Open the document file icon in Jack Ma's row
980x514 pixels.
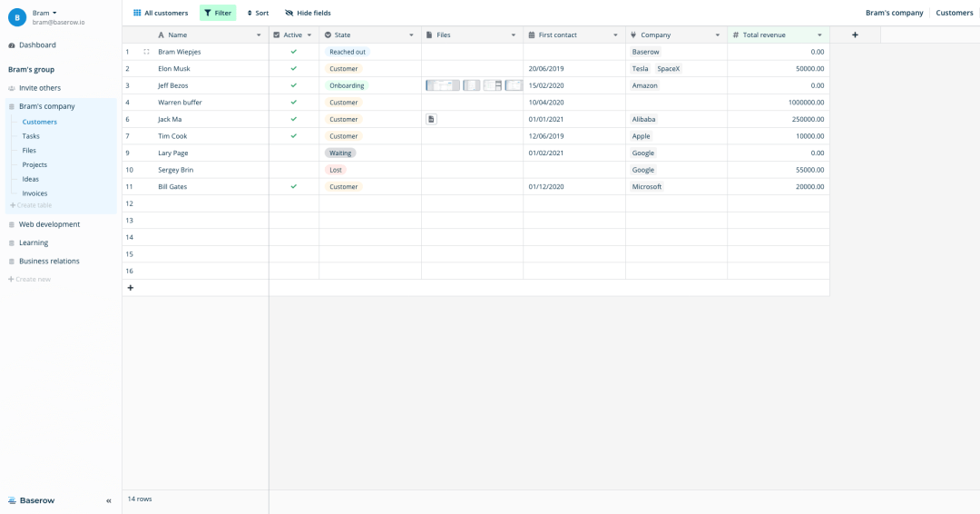coord(432,119)
